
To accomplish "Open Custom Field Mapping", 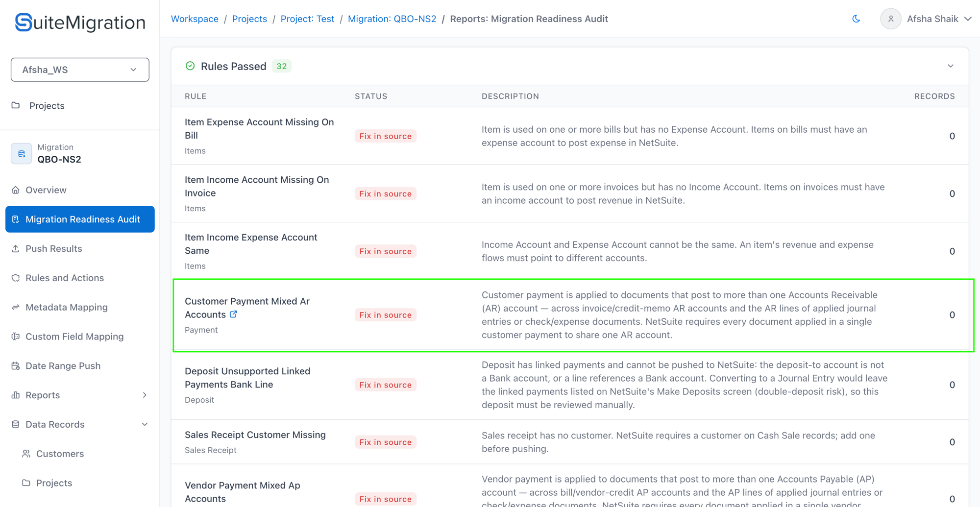I will (74, 337).
